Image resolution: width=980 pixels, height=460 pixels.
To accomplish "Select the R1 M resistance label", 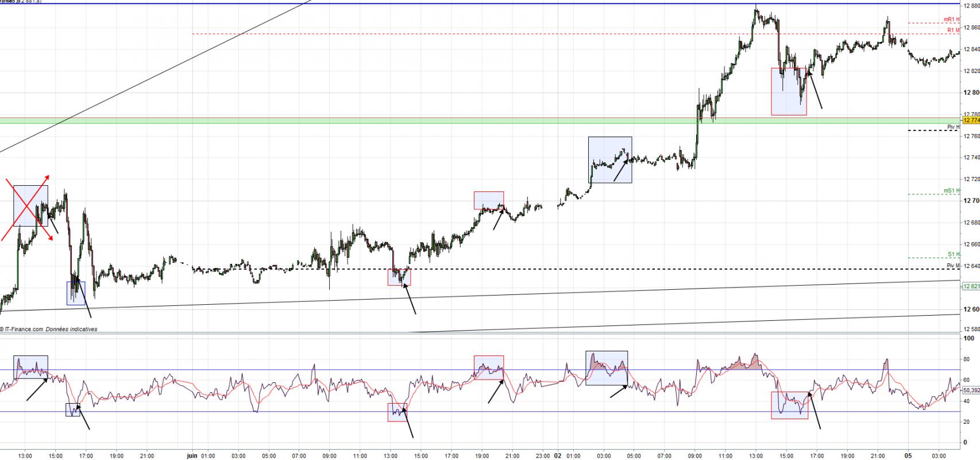I will click(953, 30).
